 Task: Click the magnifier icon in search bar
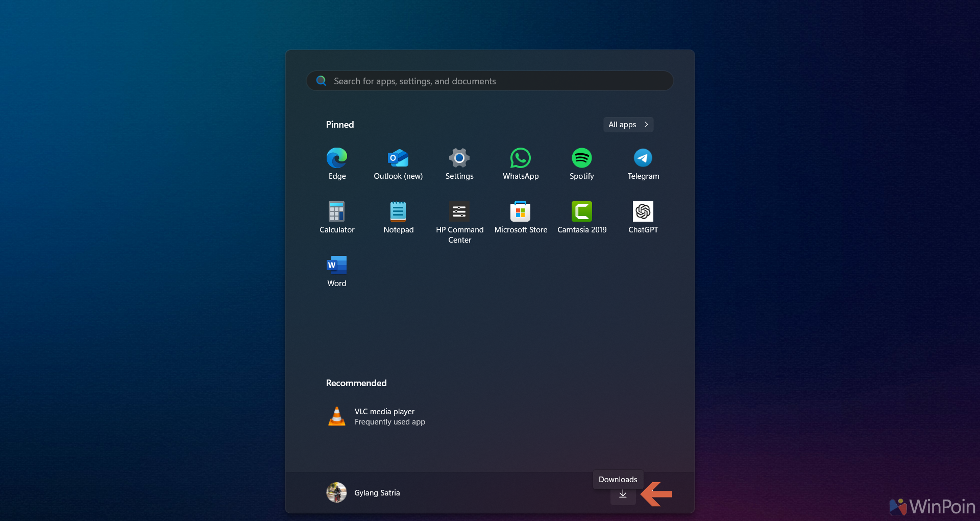pos(321,81)
